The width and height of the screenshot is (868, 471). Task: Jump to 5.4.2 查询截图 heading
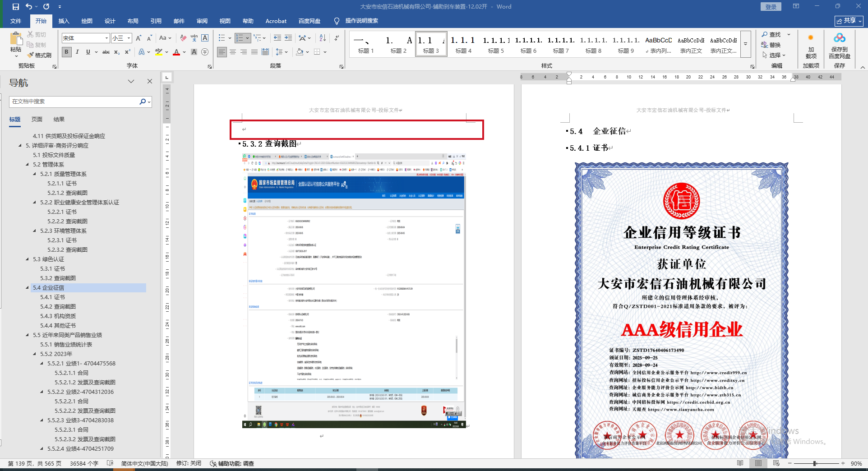(x=58, y=307)
